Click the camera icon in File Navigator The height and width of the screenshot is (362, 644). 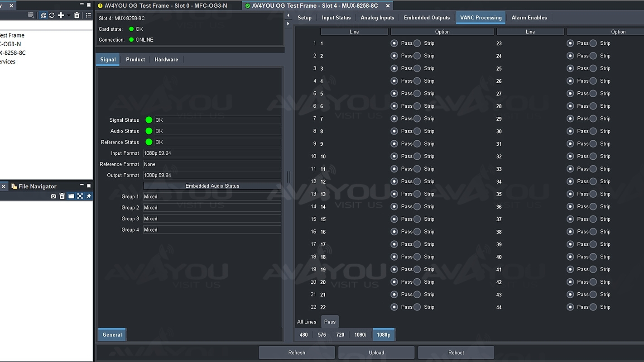[53, 196]
